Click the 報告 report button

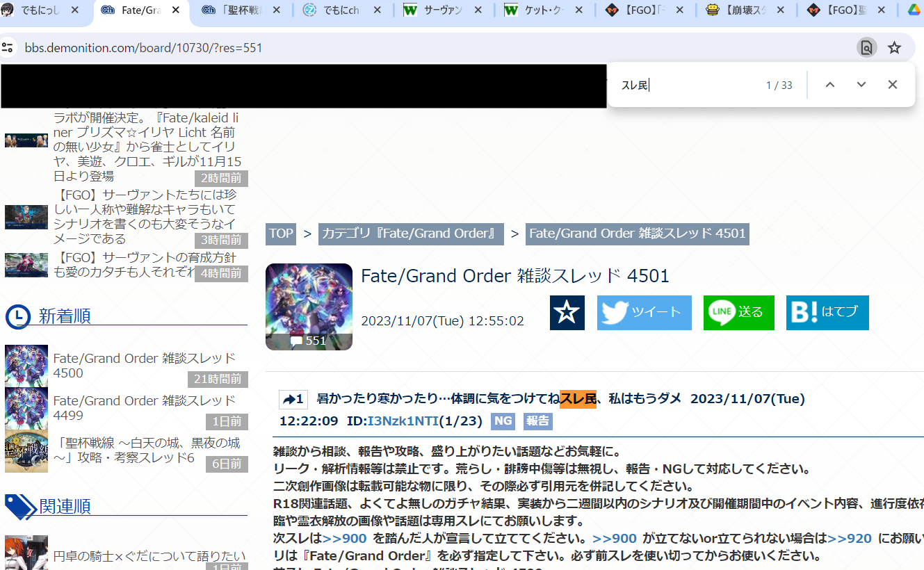pyautogui.click(x=537, y=421)
